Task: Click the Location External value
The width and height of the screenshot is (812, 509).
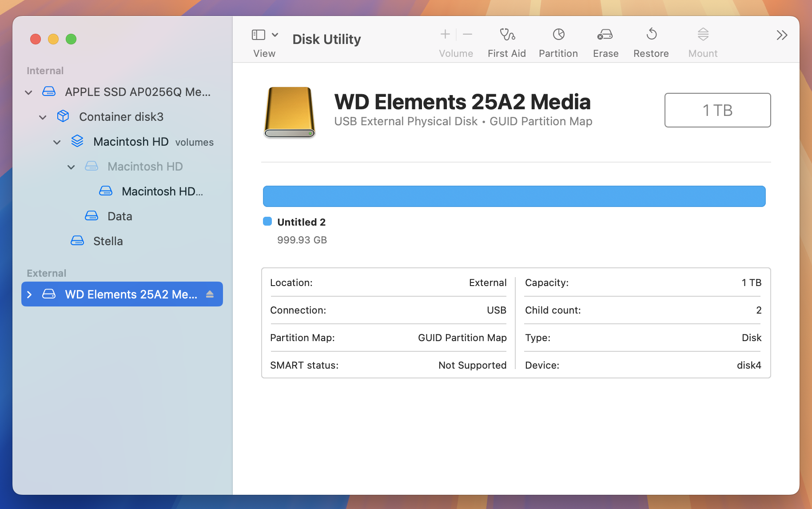Action: coord(488,282)
